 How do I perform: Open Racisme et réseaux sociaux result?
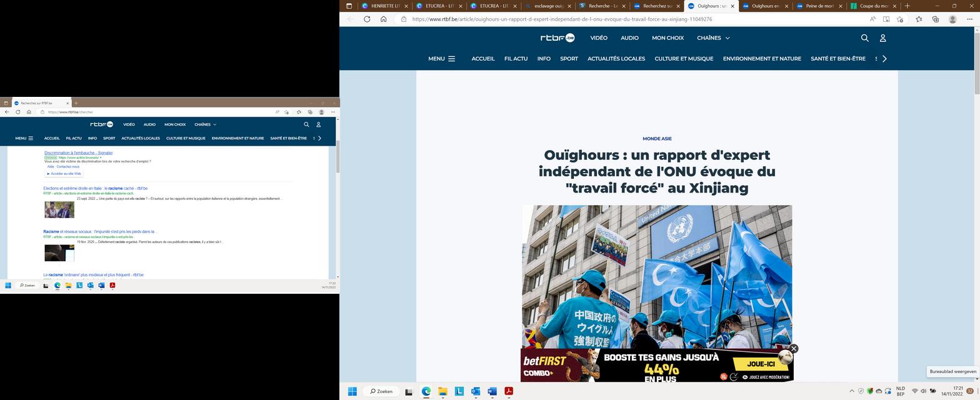100,231
